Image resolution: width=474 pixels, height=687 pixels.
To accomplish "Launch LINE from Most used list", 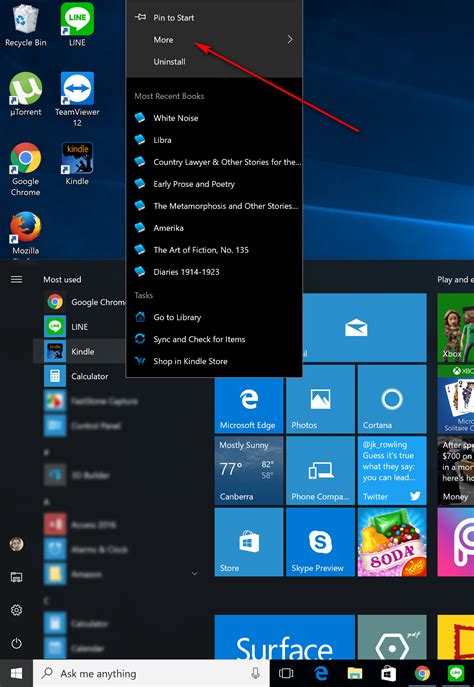I will click(x=80, y=326).
